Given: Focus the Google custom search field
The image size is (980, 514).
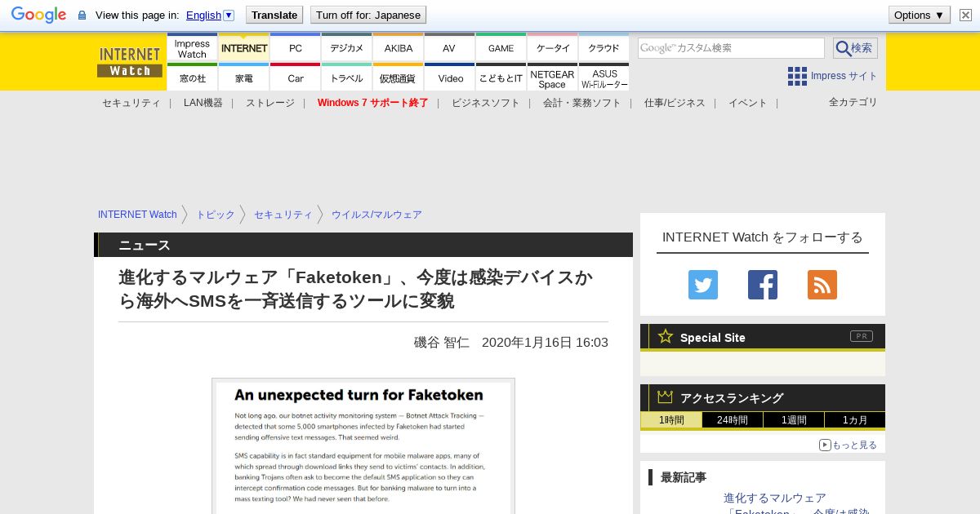Looking at the screenshot, I should 731,48.
